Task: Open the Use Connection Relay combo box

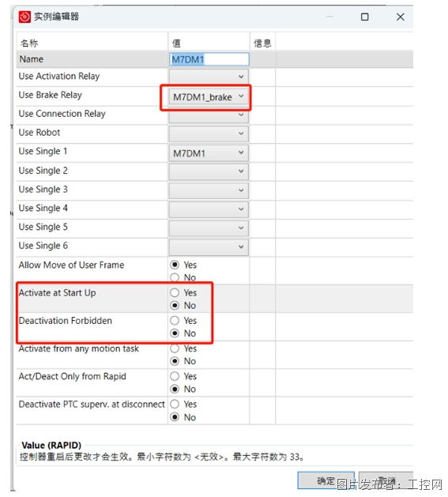Action: tap(209, 115)
